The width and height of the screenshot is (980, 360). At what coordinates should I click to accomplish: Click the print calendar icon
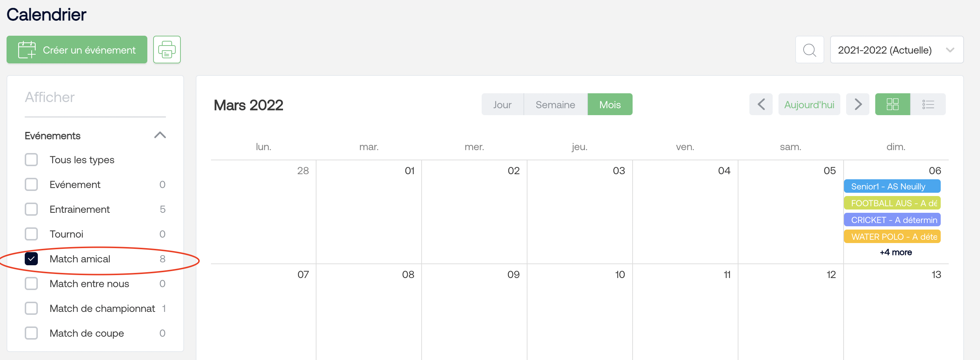tap(167, 50)
